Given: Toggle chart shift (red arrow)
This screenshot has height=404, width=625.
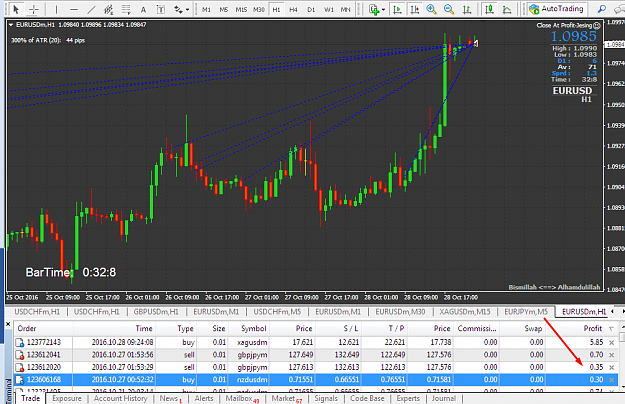Looking at the screenshot, I should tap(415, 9).
